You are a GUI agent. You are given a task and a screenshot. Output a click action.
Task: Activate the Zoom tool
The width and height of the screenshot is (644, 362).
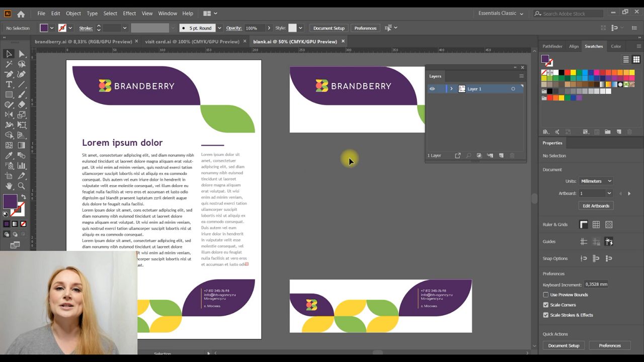tap(22, 186)
